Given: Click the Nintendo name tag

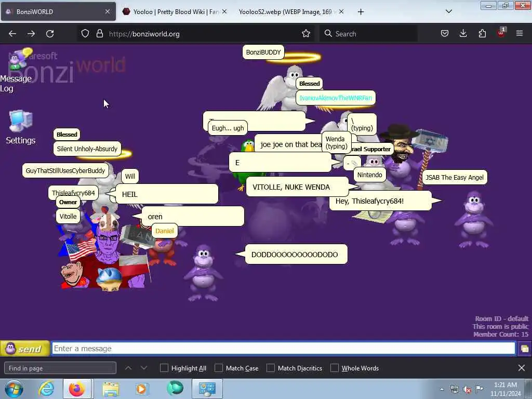Looking at the screenshot, I should pyautogui.click(x=369, y=175).
